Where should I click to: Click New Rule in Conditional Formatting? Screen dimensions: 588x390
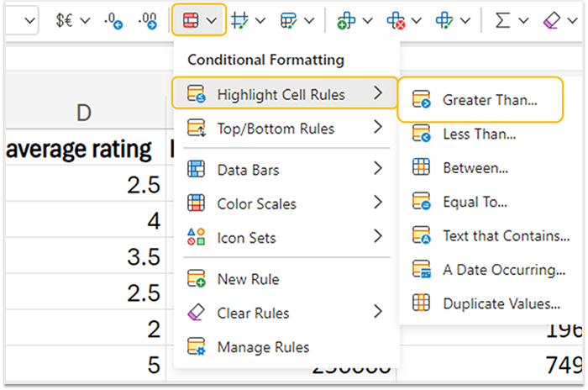[247, 279]
